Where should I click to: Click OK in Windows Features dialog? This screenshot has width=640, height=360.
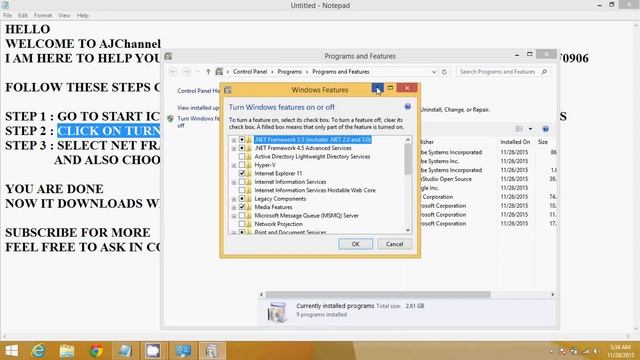(x=356, y=244)
